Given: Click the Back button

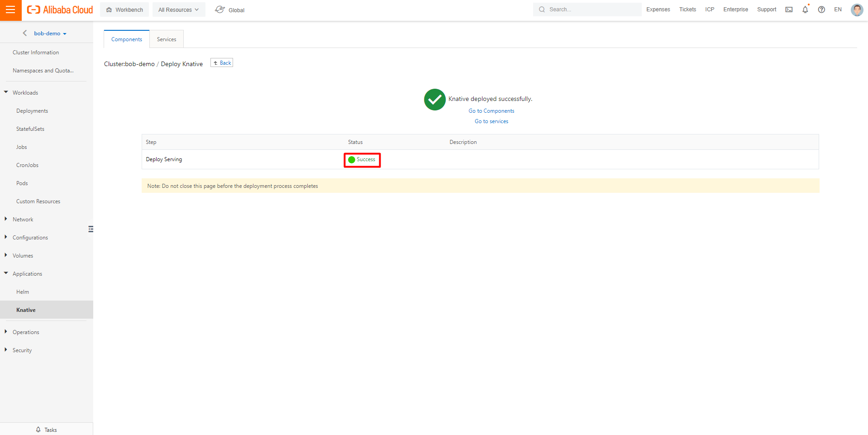Looking at the screenshot, I should point(222,63).
